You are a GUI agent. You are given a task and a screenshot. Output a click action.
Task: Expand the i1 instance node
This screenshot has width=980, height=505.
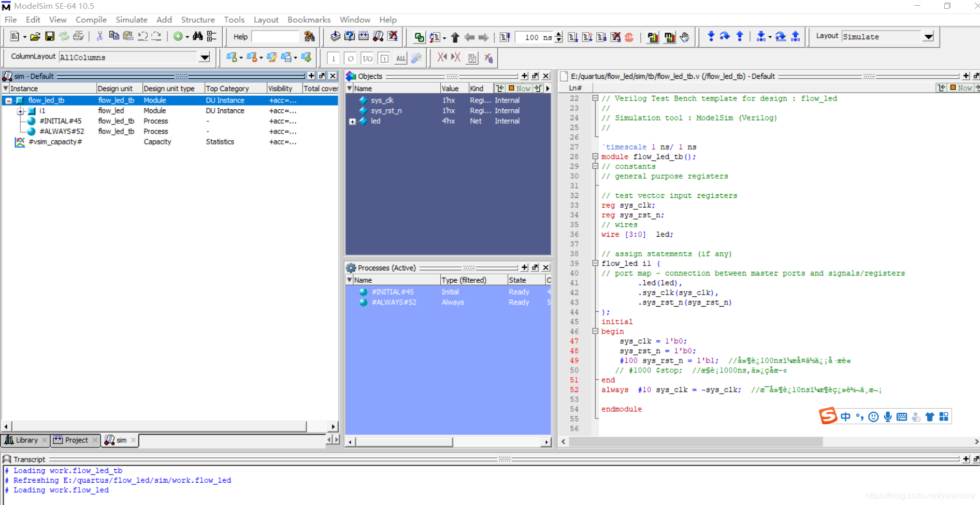[20, 111]
